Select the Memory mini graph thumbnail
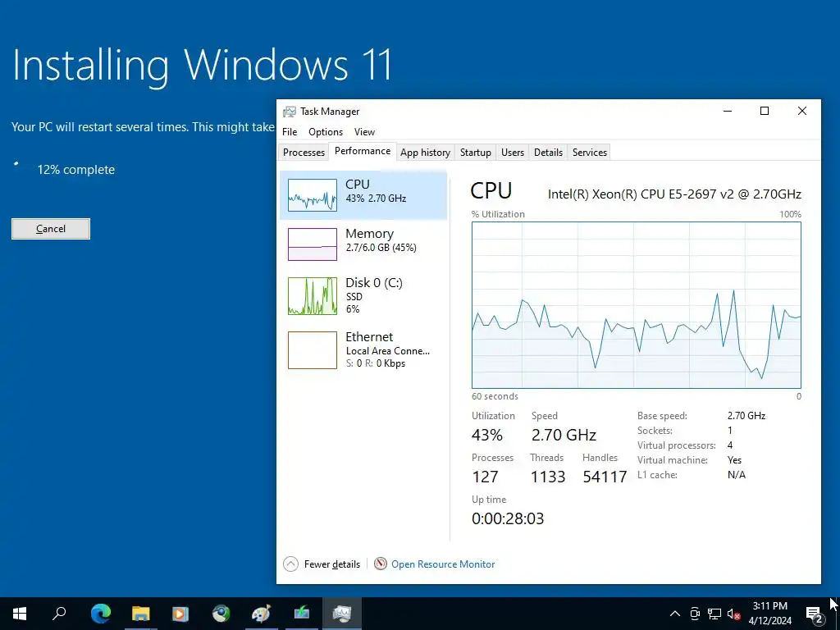 click(x=313, y=244)
